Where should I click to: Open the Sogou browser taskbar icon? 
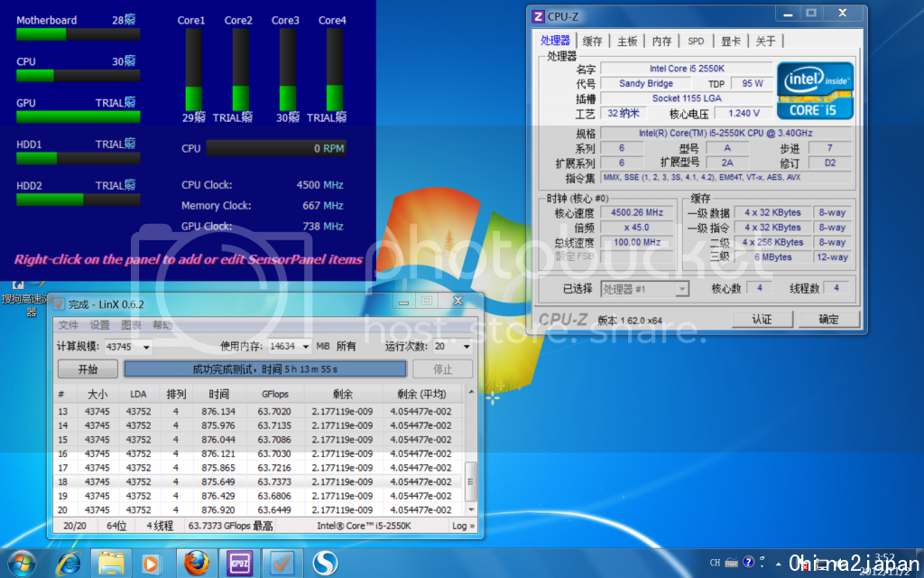[325, 563]
